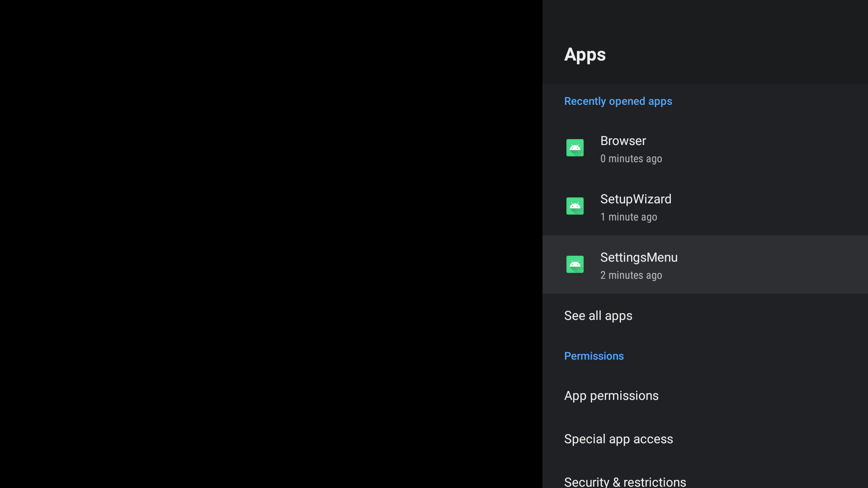The width and height of the screenshot is (868, 488).
Task: Click the '1 minute ago' text
Action: [628, 217]
